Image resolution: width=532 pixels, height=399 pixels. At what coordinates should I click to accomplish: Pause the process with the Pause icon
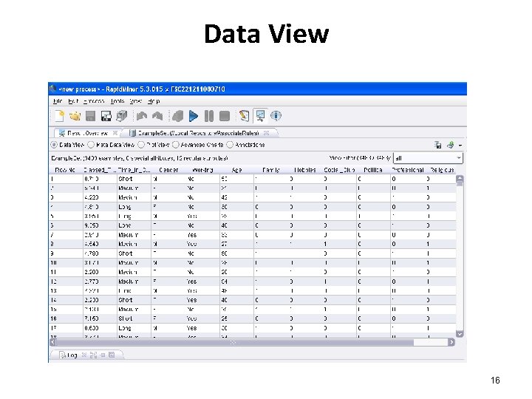(209, 116)
